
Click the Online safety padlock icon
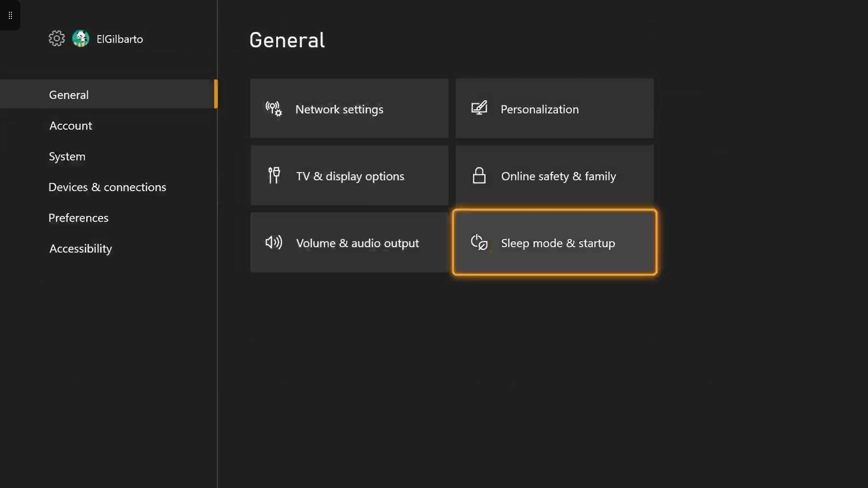pyautogui.click(x=479, y=176)
